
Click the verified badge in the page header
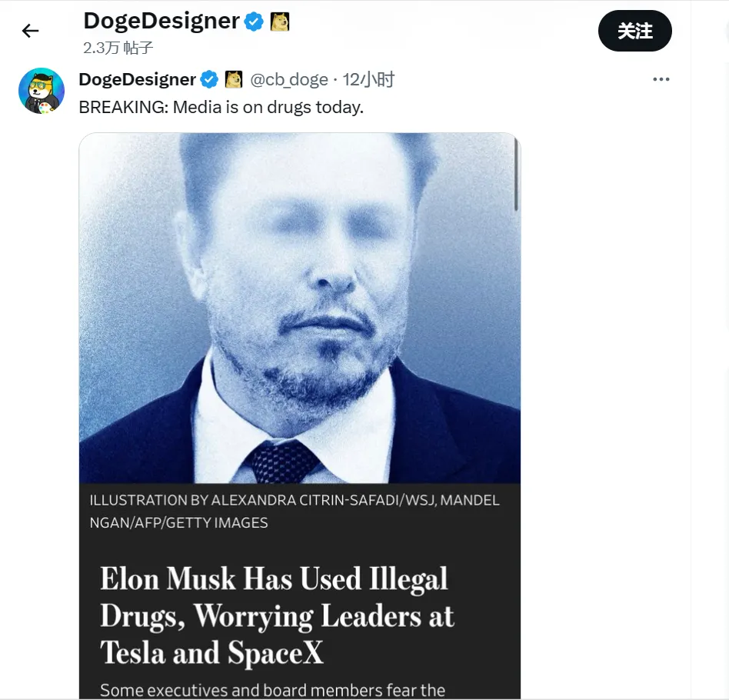point(255,22)
